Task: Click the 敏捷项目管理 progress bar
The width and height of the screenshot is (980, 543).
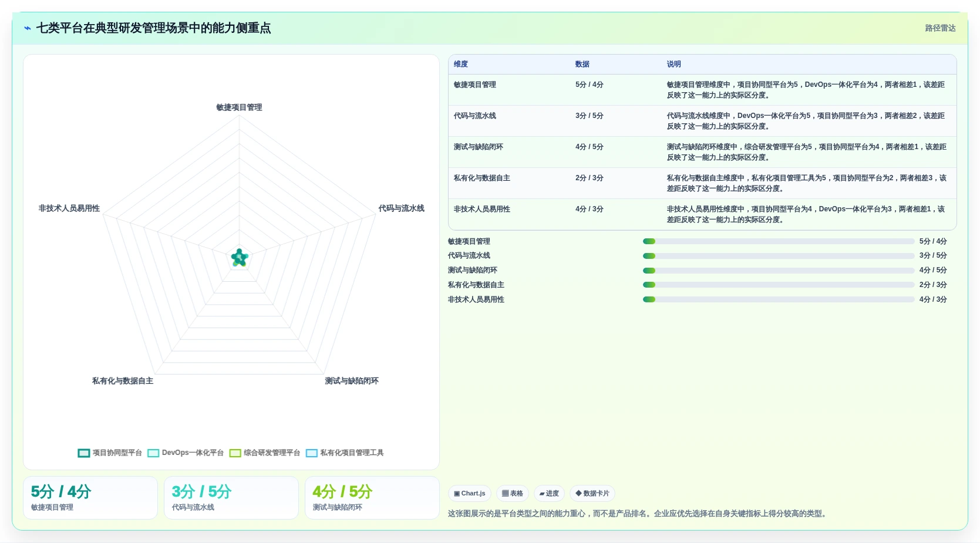Action: click(779, 241)
